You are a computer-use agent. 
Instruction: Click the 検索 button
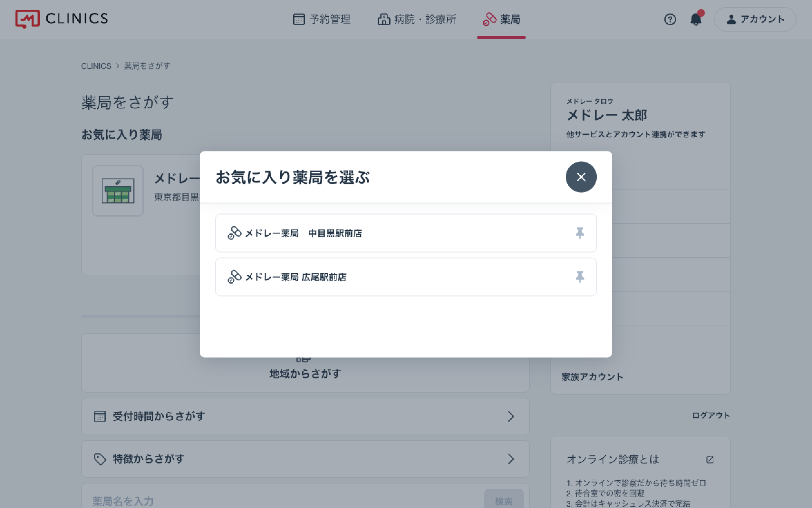[504, 499]
